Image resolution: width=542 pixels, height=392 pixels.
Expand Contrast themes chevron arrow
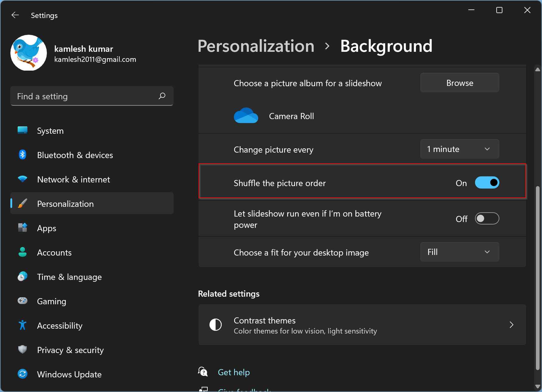pos(512,325)
